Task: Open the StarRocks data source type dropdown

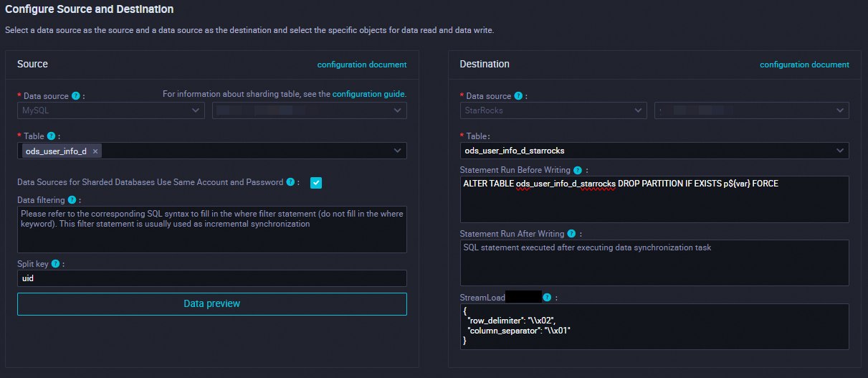Action: [x=553, y=110]
